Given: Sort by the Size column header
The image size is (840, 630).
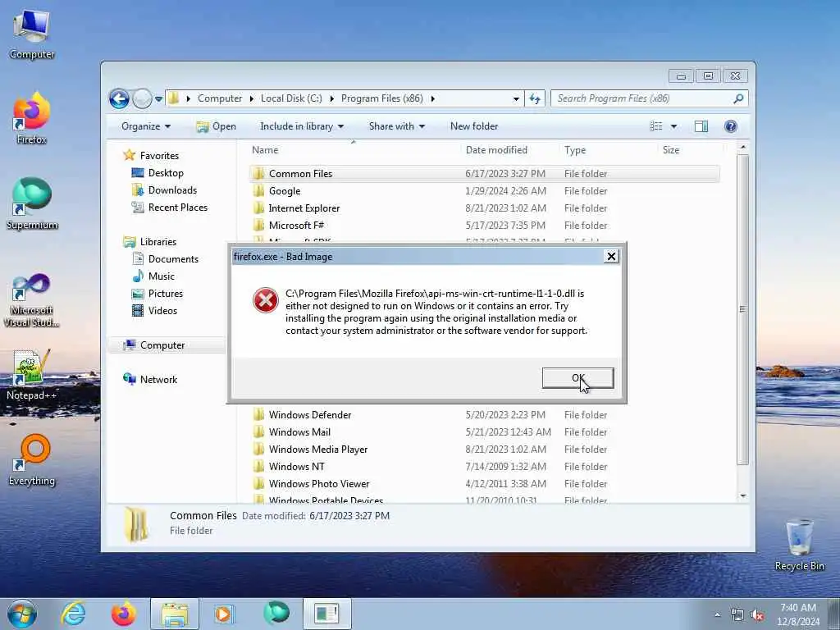Looking at the screenshot, I should click(x=671, y=150).
